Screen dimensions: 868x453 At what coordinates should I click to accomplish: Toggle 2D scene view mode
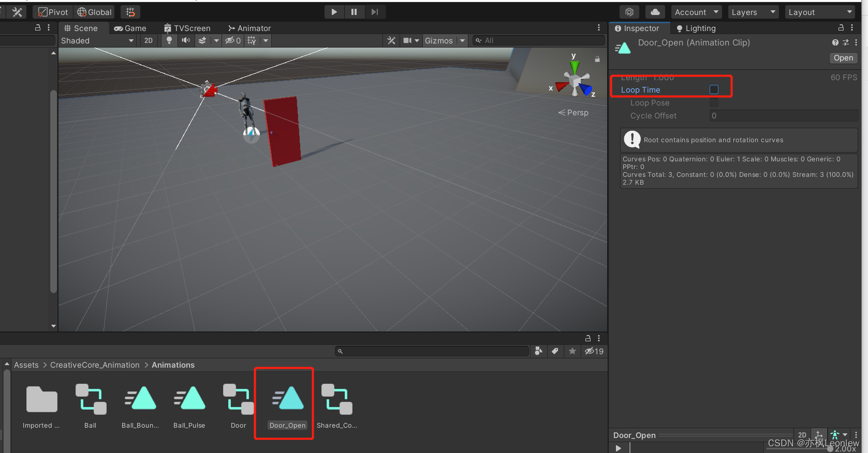click(x=149, y=41)
